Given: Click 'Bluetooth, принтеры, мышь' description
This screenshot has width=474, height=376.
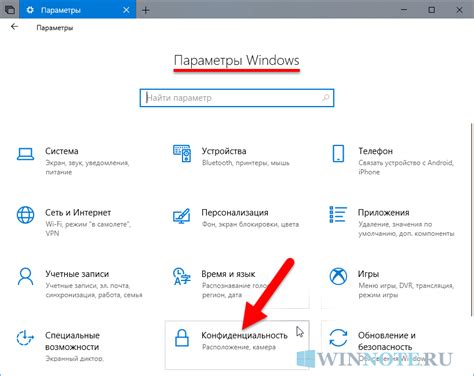Looking at the screenshot, I should (x=246, y=163).
